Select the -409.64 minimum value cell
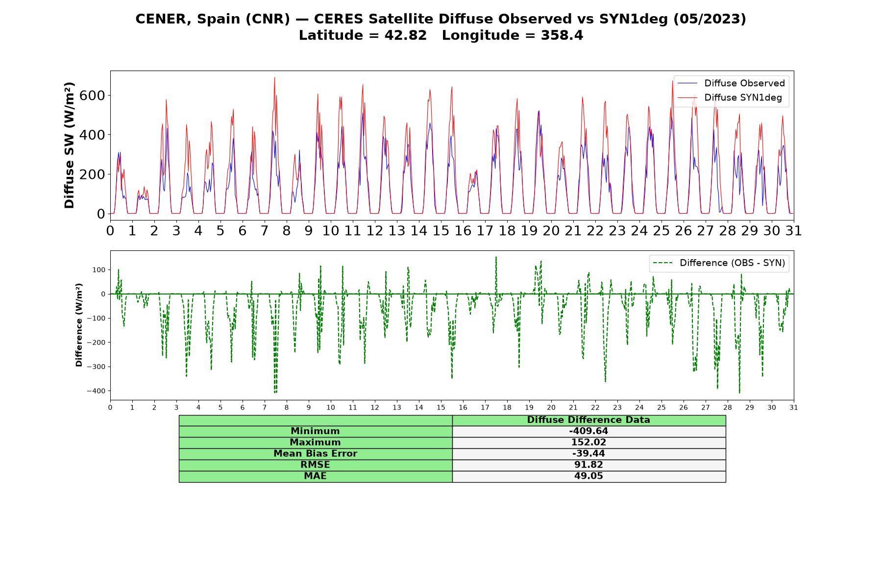Viewport: 882px width, 588px height. (x=588, y=431)
